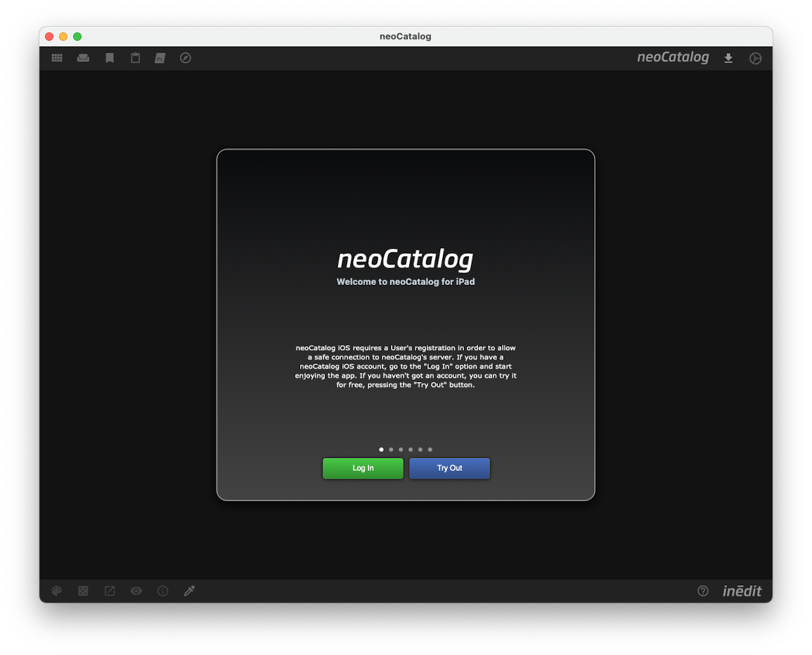This screenshot has width=812, height=655.
Task: Click the export share icon in bottom bar
Action: click(109, 591)
